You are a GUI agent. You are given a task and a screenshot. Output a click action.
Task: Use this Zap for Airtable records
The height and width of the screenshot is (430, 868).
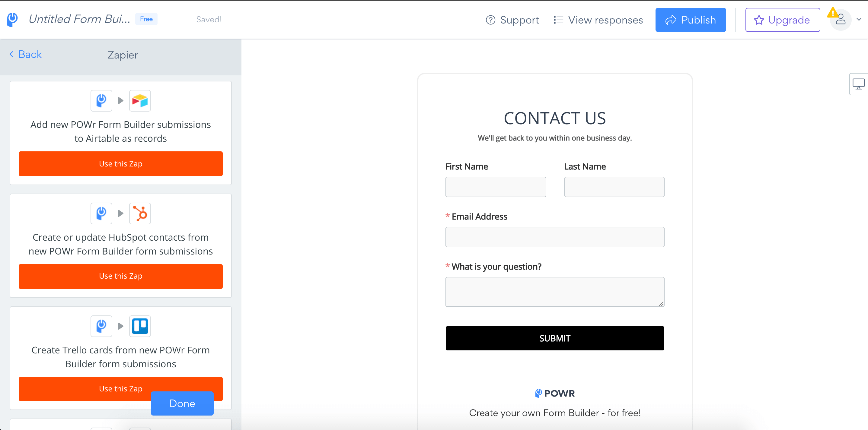121,164
